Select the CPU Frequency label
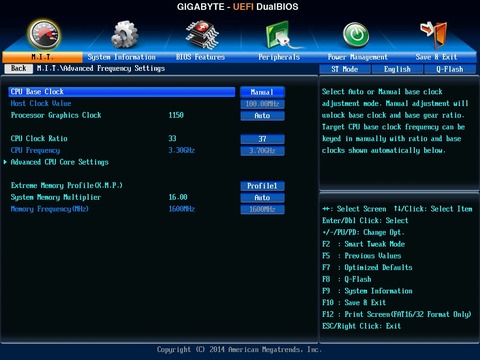Viewport: 480px width, 360px height. (35, 150)
